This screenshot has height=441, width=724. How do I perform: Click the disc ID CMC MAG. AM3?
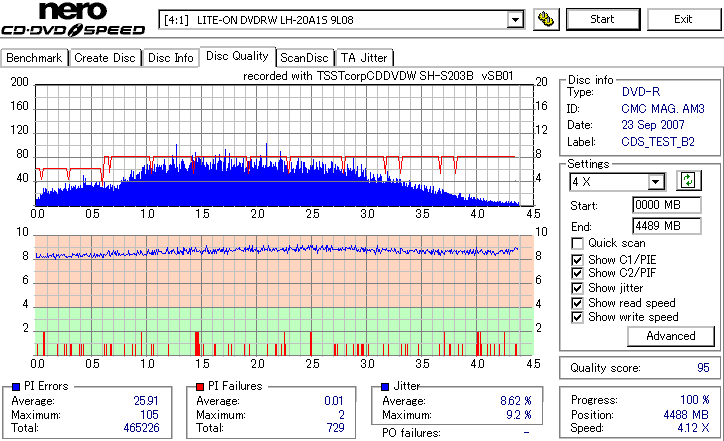(x=663, y=109)
